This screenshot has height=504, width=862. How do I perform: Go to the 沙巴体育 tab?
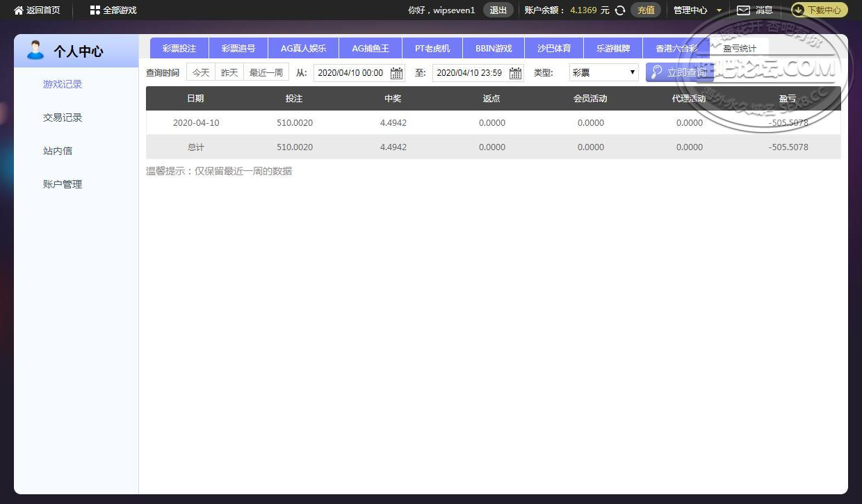click(554, 49)
